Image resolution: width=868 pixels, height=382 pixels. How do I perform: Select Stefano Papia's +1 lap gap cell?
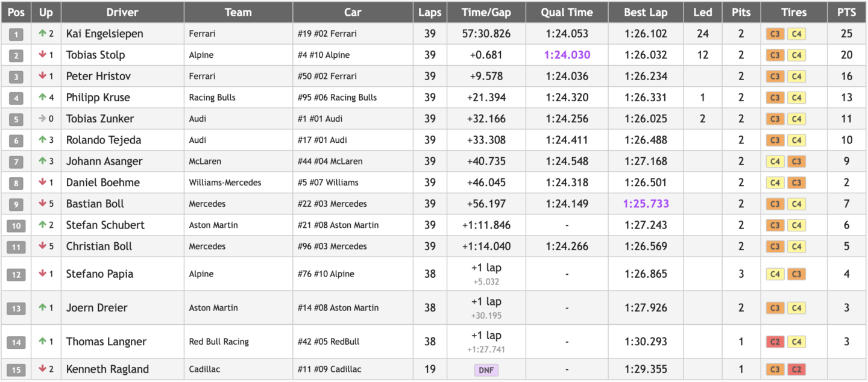486,268
